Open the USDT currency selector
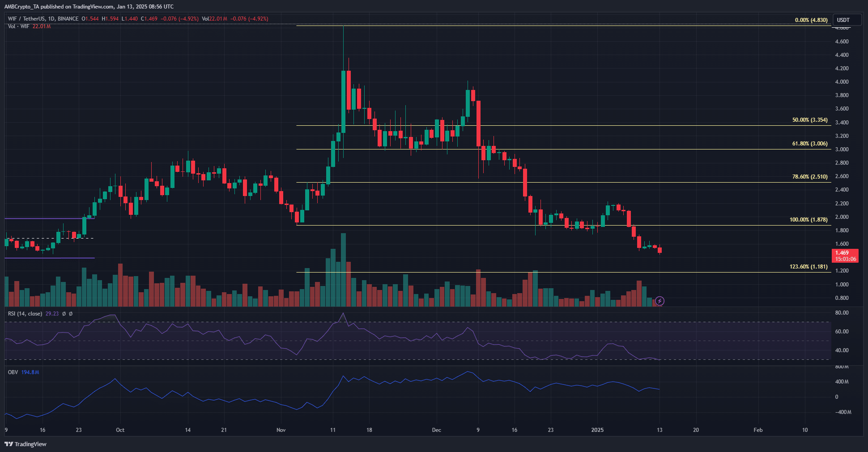 pos(847,20)
